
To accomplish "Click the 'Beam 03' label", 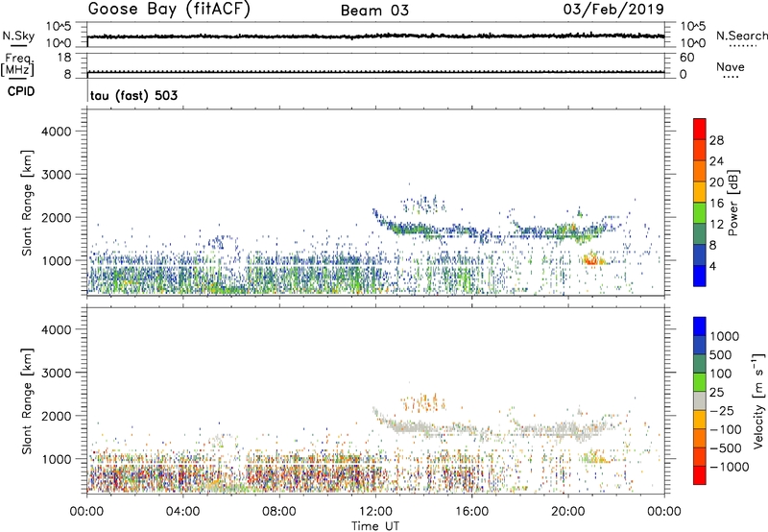I will [x=374, y=11].
